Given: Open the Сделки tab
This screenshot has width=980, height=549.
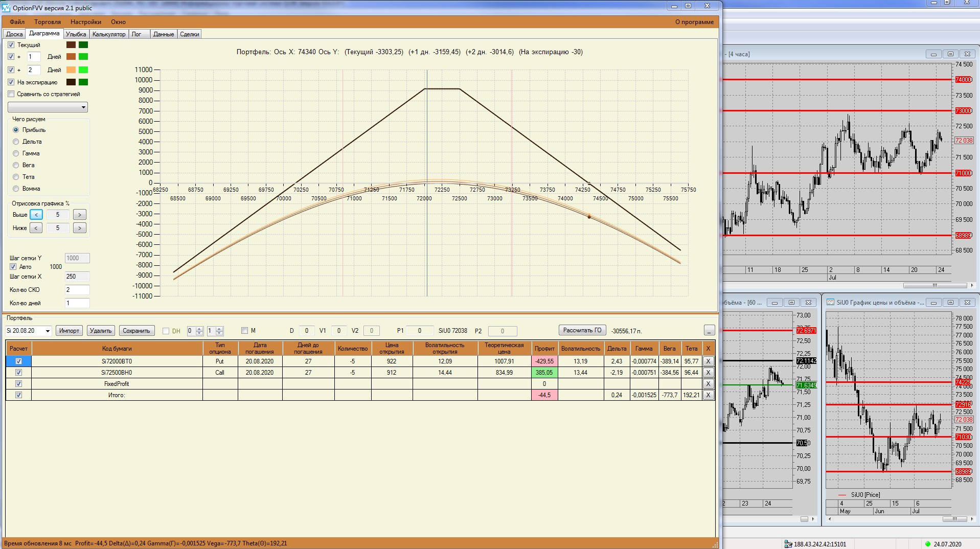Looking at the screenshot, I should pos(189,34).
